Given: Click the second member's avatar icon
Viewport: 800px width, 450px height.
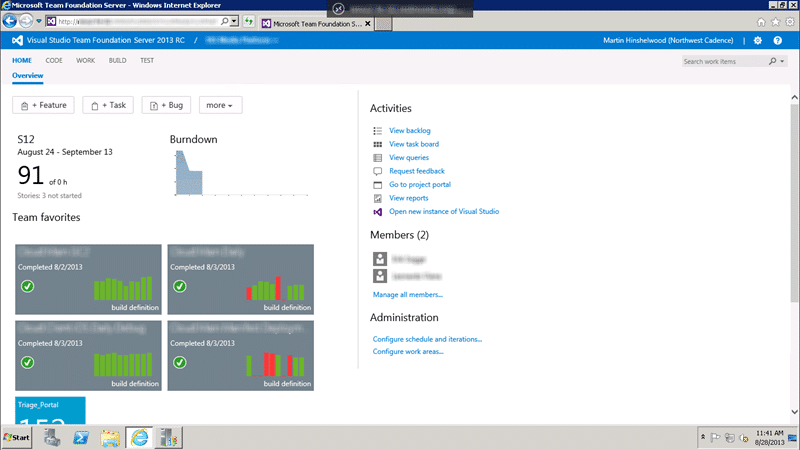Looking at the screenshot, I should tap(380, 276).
